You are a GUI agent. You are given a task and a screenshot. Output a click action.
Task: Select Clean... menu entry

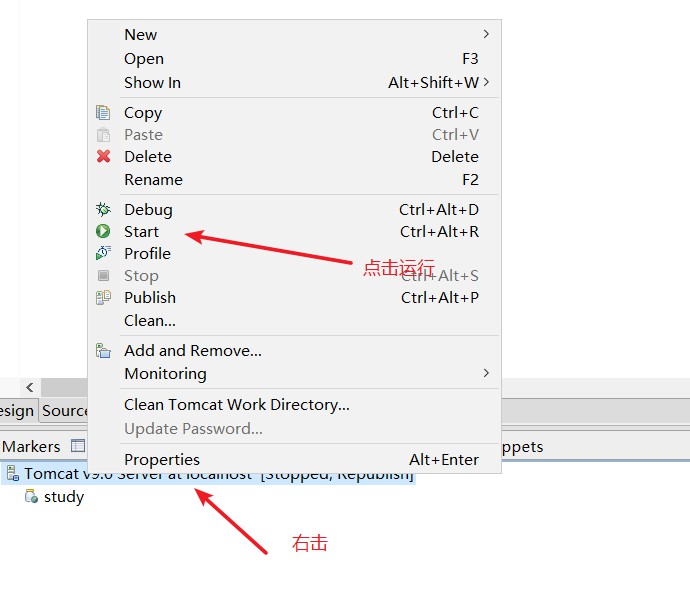[x=294, y=320]
